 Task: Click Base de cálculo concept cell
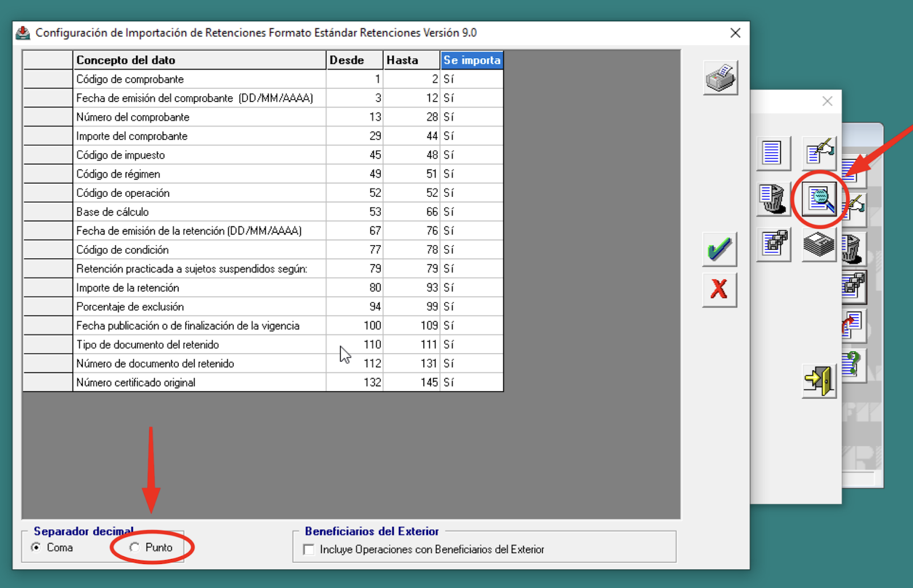pyautogui.click(x=200, y=212)
